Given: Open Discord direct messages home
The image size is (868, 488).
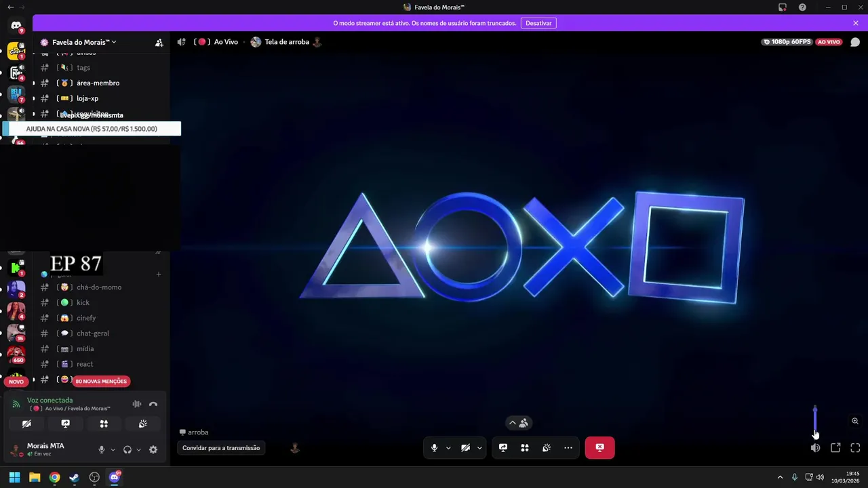Looking at the screenshot, I should pyautogui.click(x=16, y=26).
